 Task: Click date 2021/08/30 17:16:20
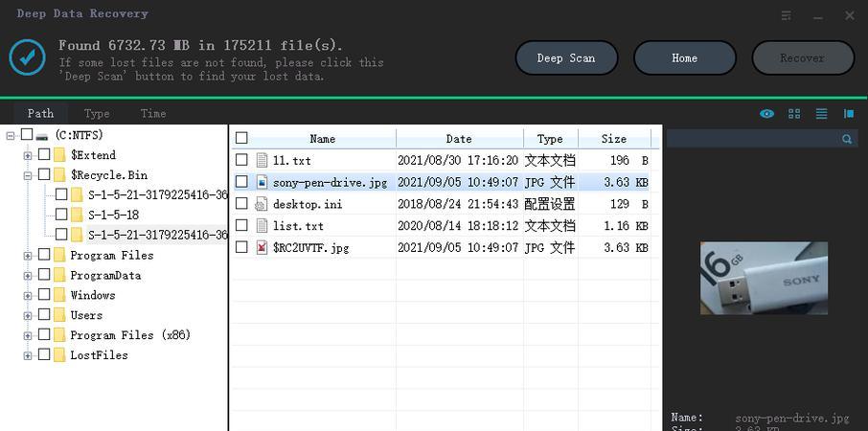pyautogui.click(x=458, y=161)
